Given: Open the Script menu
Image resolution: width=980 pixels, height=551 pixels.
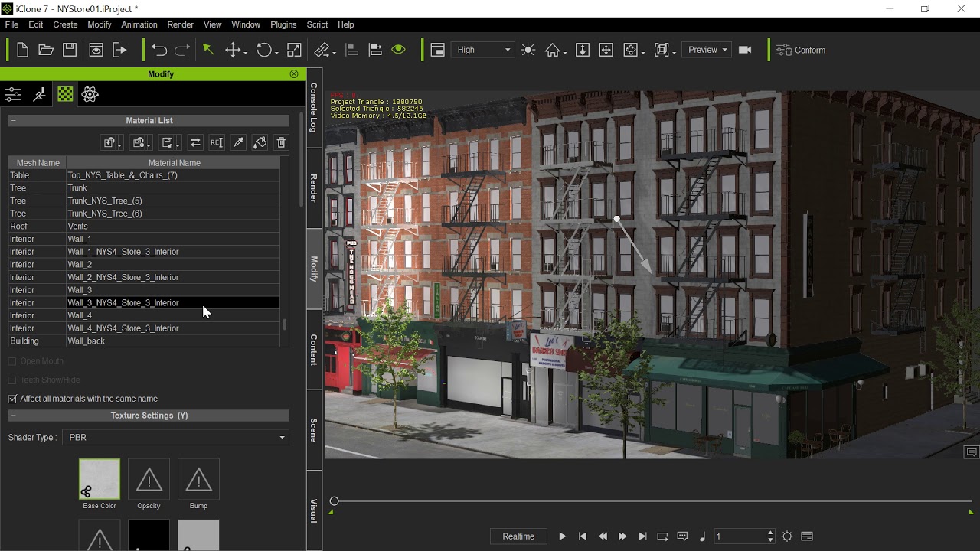Looking at the screenshot, I should 317,24.
